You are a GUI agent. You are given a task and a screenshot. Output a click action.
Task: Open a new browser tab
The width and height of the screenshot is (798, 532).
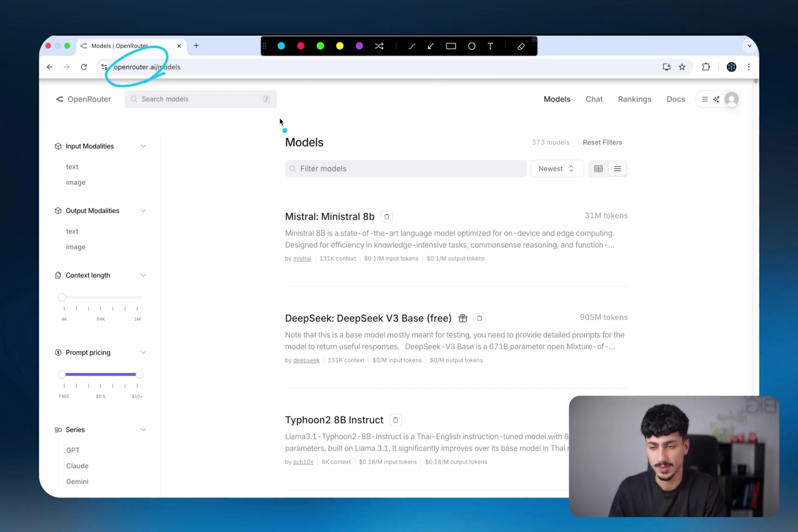point(196,46)
